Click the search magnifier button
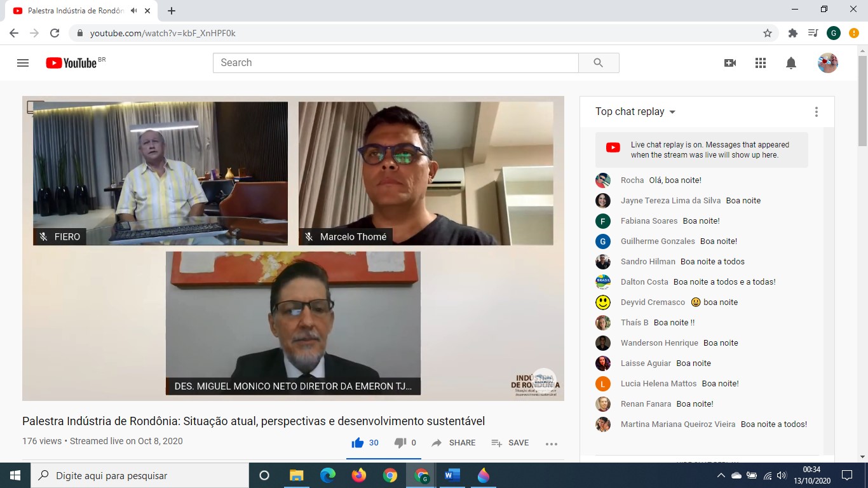This screenshot has width=868, height=488. [598, 63]
